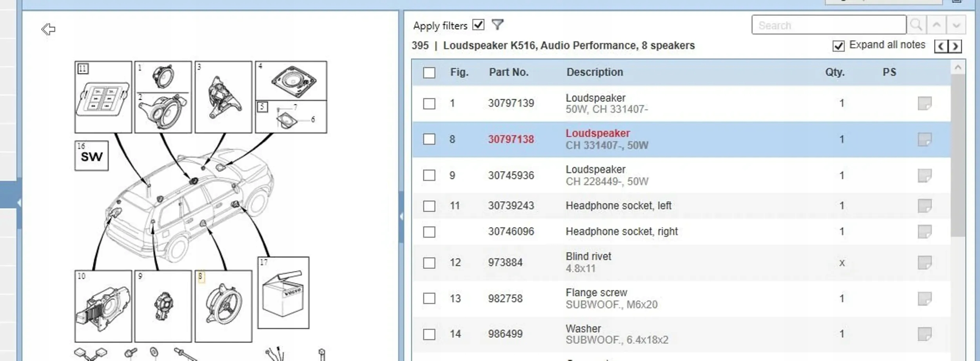Image resolution: width=980 pixels, height=361 pixels.
Task: Click part number 30797139
Action: (x=511, y=103)
